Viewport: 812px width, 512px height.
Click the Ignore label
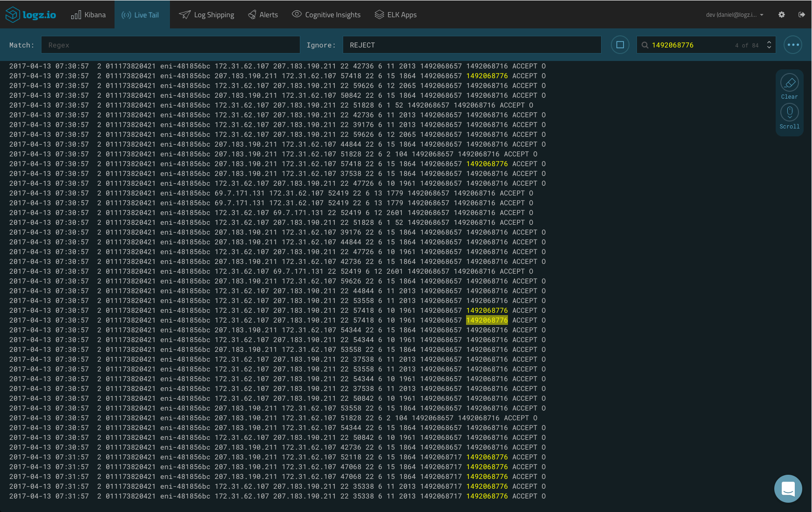(x=321, y=45)
